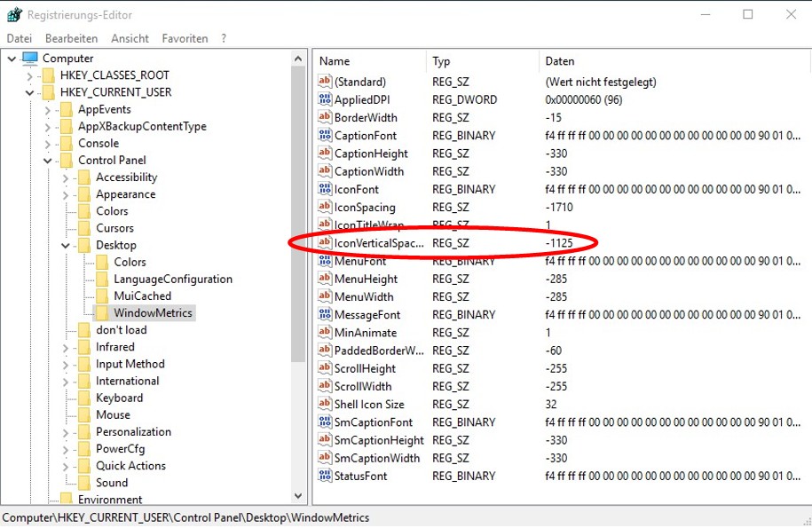812x528 pixels.
Task: Collapse the Desktop key in tree
Action: pos(66,246)
